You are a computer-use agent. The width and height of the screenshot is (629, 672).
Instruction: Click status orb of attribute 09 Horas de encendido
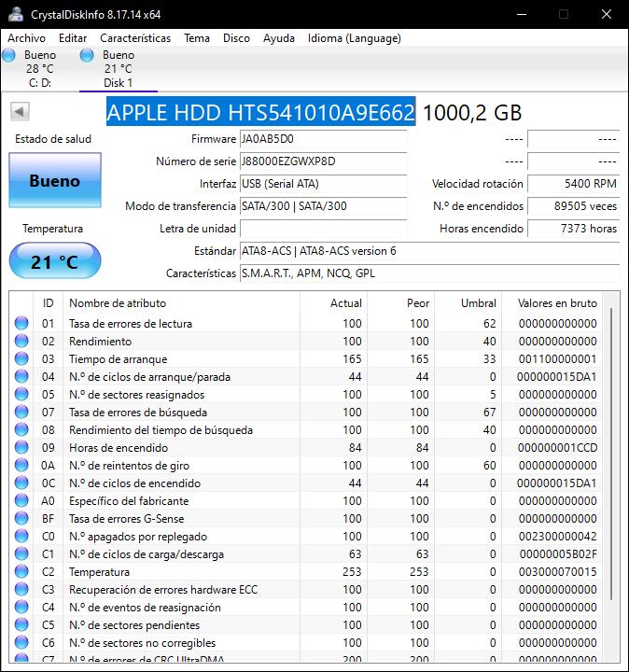pos(21,447)
